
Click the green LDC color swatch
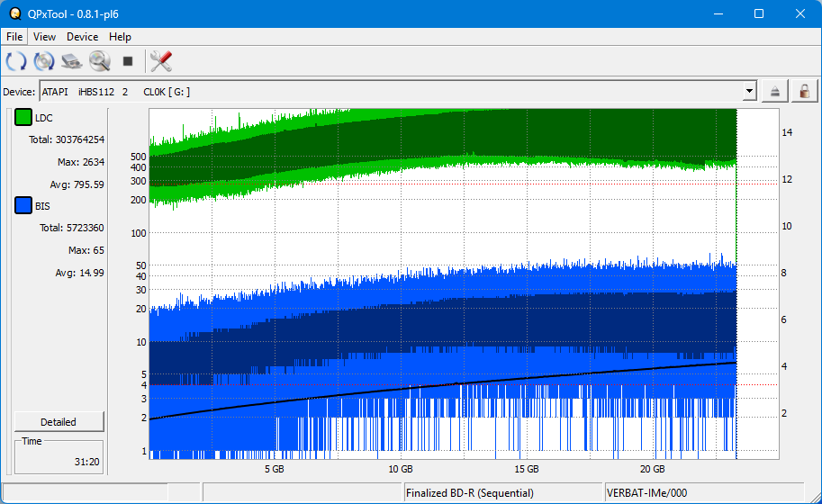point(23,118)
